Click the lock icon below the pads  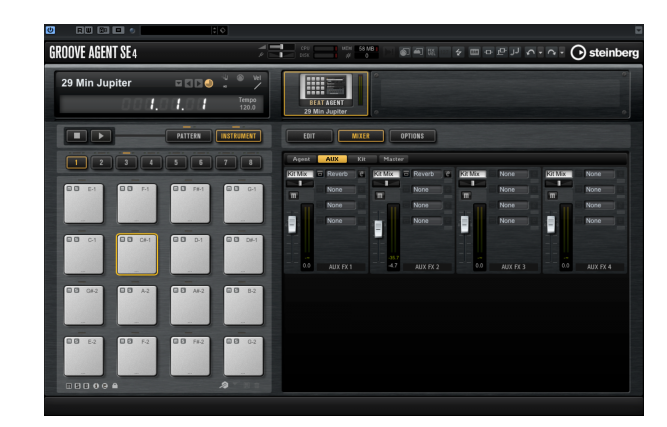(115, 384)
